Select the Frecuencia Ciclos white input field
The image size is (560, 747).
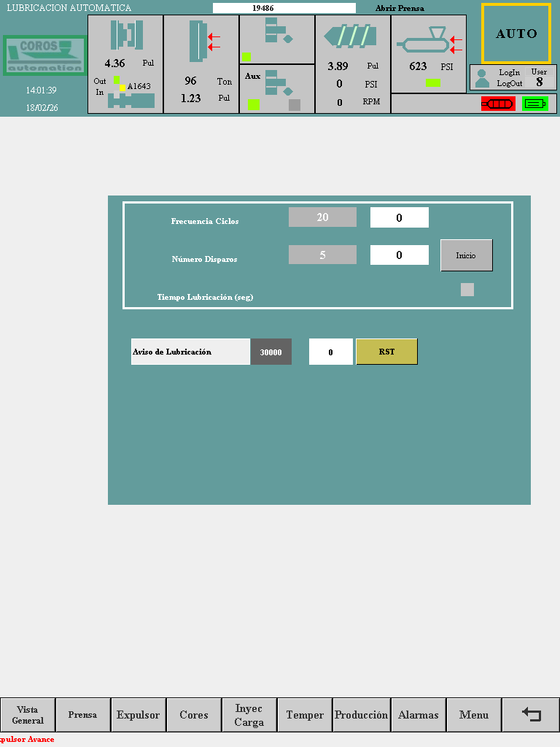coord(399,217)
